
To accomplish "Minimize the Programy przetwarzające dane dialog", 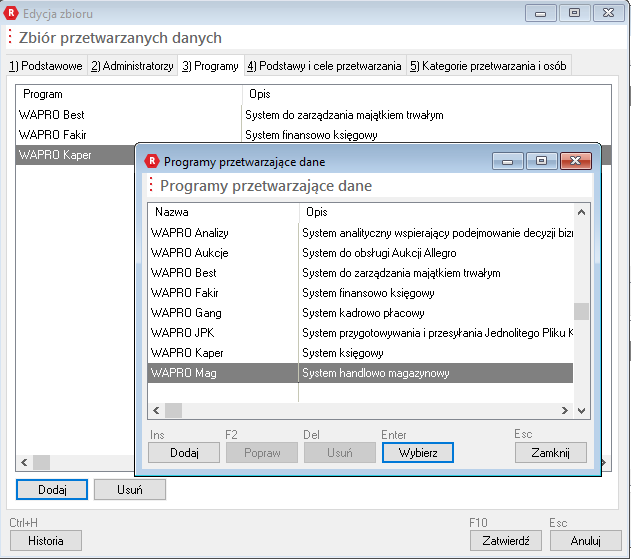I will pyautogui.click(x=507, y=161).
